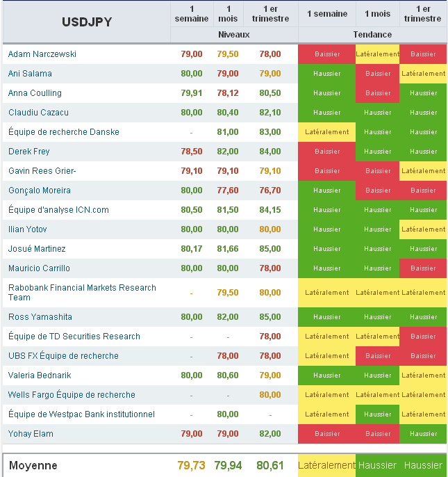Viewport: 448px width, 477px height.
Task: Click Mauricio Carrillo's quarterly Baissier trend cell
Action: point(423,268)
